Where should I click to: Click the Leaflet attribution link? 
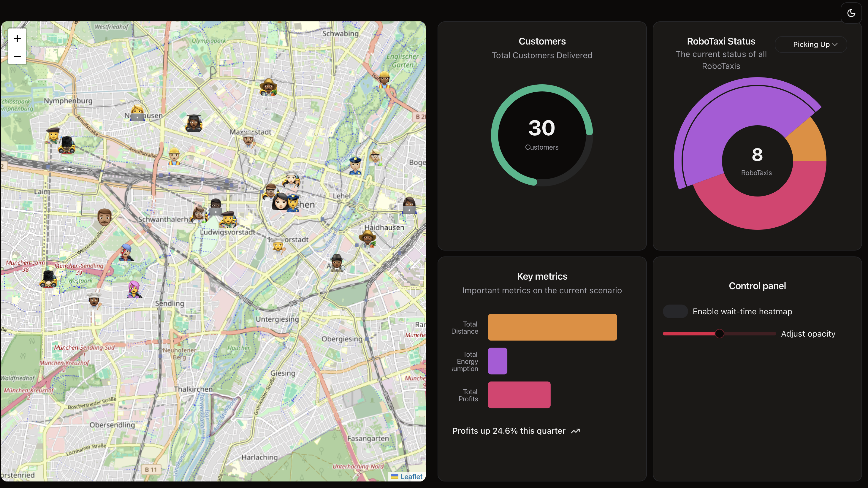click(x=411, y=476)
